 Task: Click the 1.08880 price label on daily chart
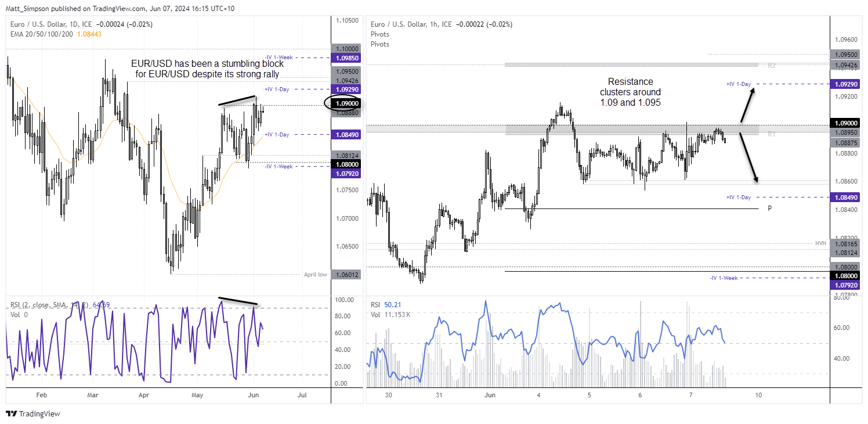point(345,113)
